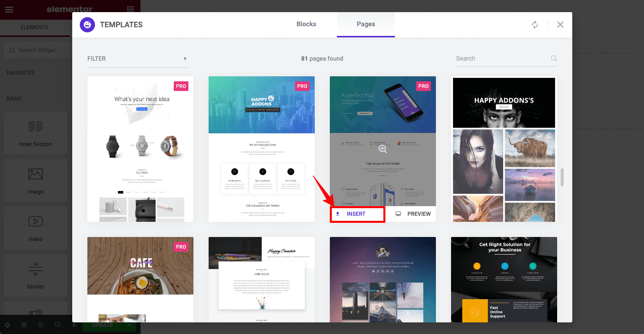Expand the FILTER dropdown
Viewport: 644px width, 334px height.
coord(138,59)
